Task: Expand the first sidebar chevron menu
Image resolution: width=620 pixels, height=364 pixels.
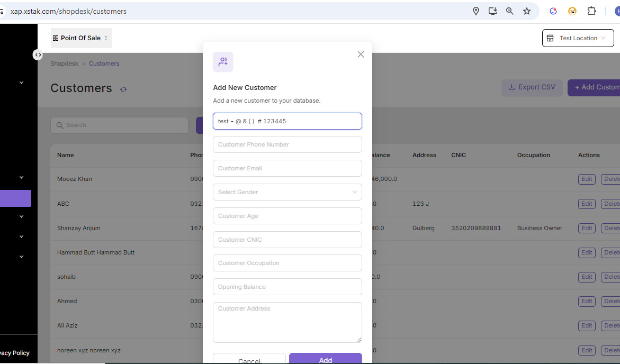Action: point(22,83)
